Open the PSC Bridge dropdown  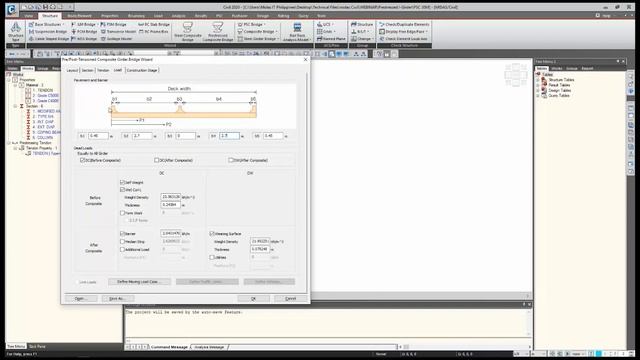[x=252, y=24]
